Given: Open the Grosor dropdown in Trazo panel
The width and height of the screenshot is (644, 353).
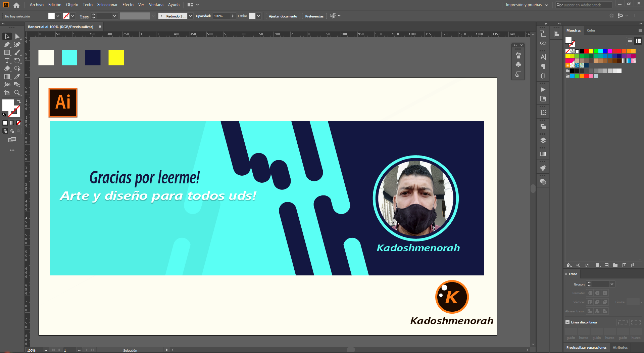Looking at the screenshot, I should [612, 284].
